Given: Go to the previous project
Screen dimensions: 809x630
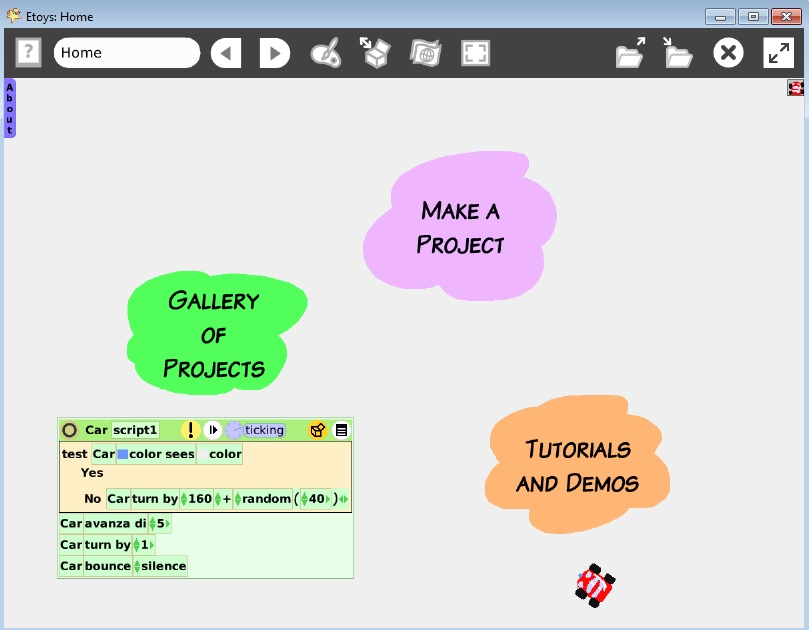Looking at the screenshot, I should click(x=226, y=53).
